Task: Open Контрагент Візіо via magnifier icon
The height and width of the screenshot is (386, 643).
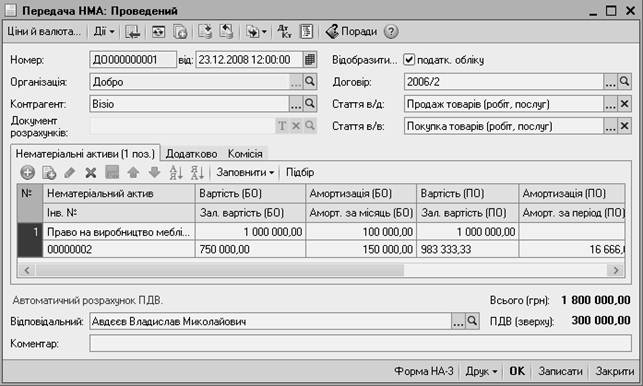Action: (310, 104)
